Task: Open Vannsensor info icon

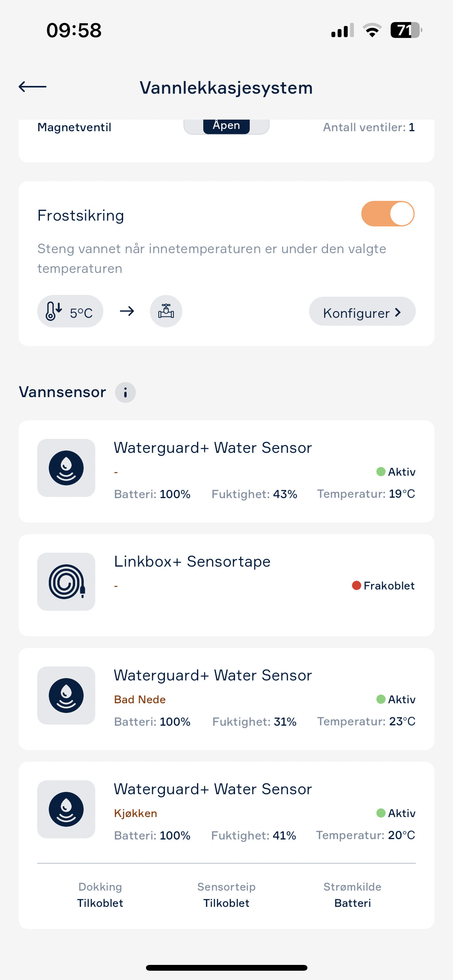Action: (125, 392)
